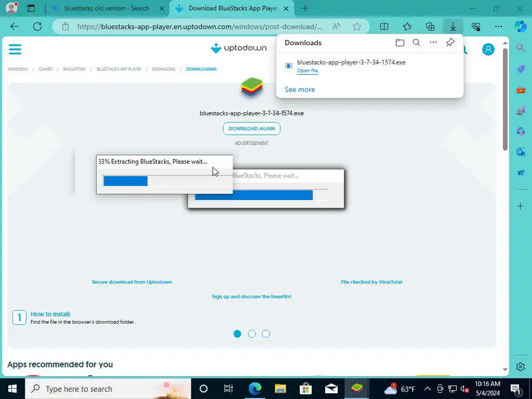
Task: Enable Read aloud in address bar
Action: (x=336, y=26)
